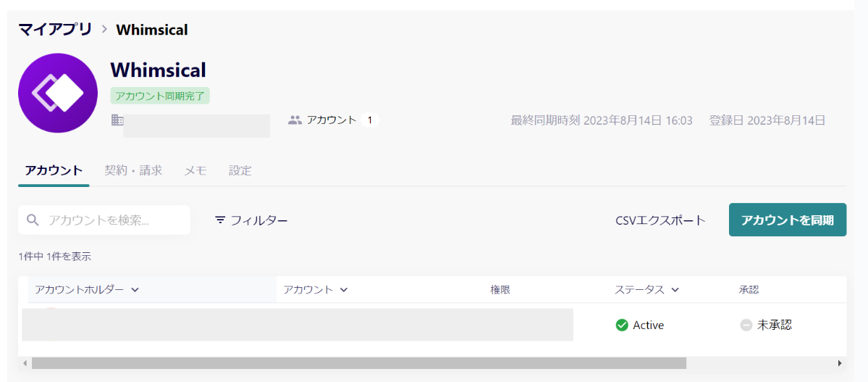Go to the 設定 tab
The width and height of the screenshot is (868, 382).
[x=240, y=170]
